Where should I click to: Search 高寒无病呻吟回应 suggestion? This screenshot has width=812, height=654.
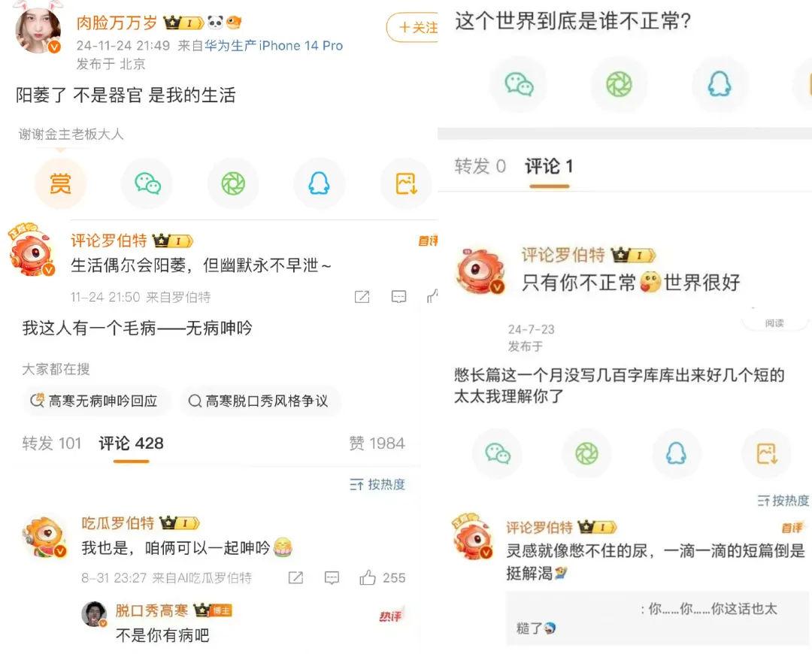click(x=95, y=401)
